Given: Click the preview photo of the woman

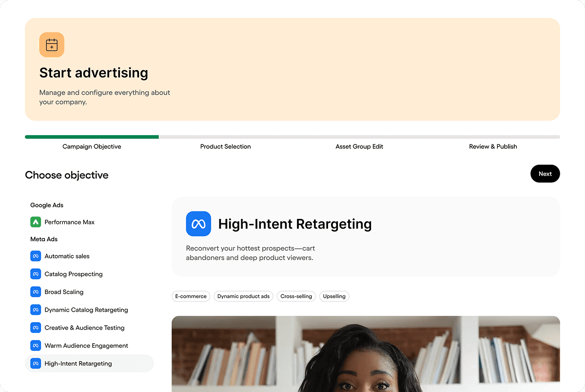Looking at the screenshot, I should coord(366,354).
